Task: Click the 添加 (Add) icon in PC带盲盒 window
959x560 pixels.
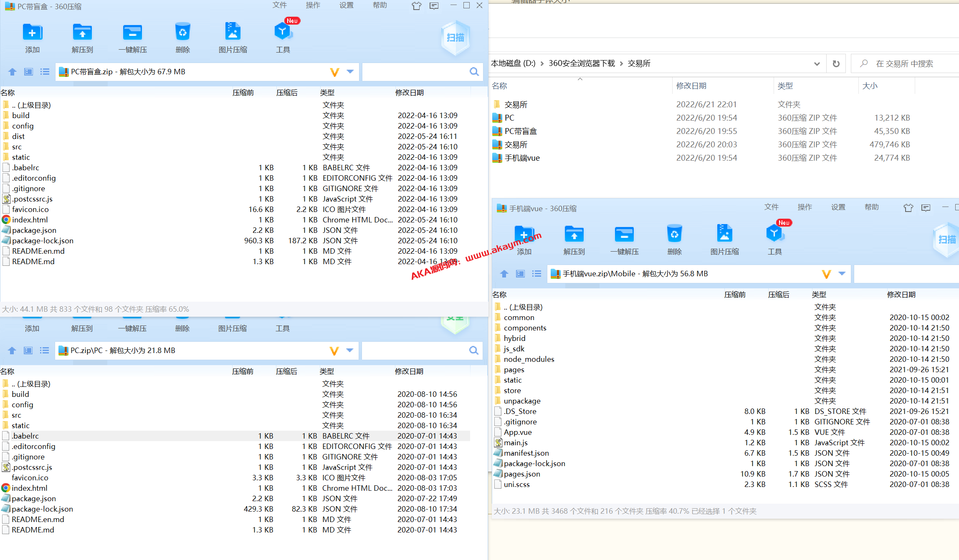Action: tap(32, 33)
